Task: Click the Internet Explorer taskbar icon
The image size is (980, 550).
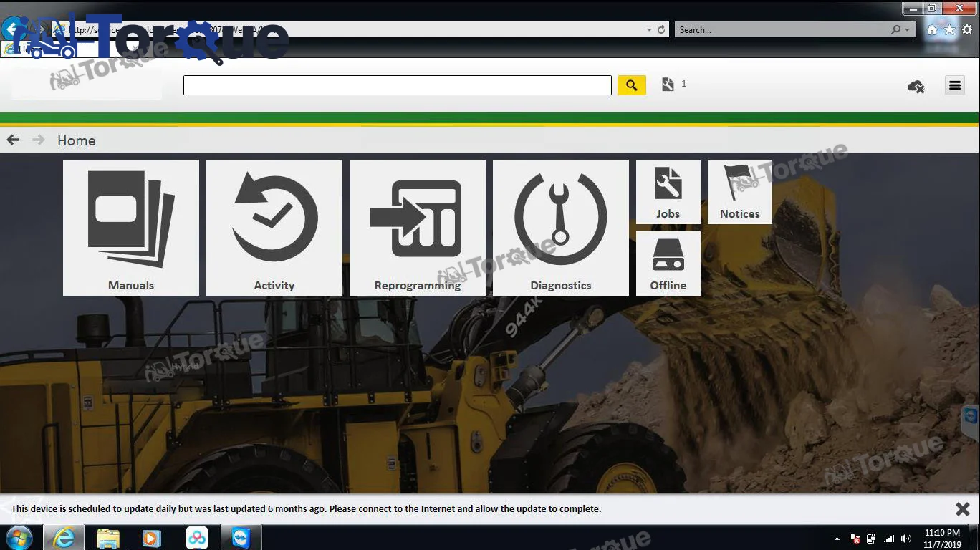Action: (64, 538)
